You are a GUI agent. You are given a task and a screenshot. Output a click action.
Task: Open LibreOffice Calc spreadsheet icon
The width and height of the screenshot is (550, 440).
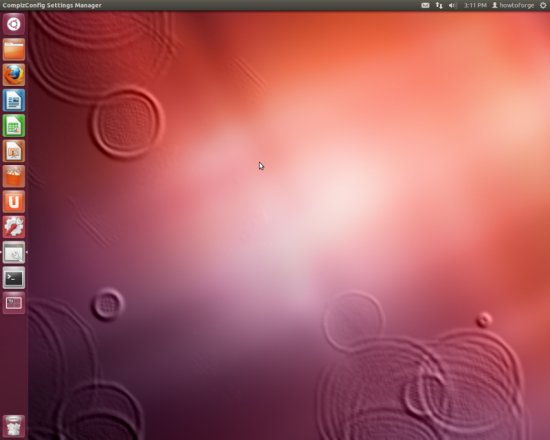[x=14, y=126]
